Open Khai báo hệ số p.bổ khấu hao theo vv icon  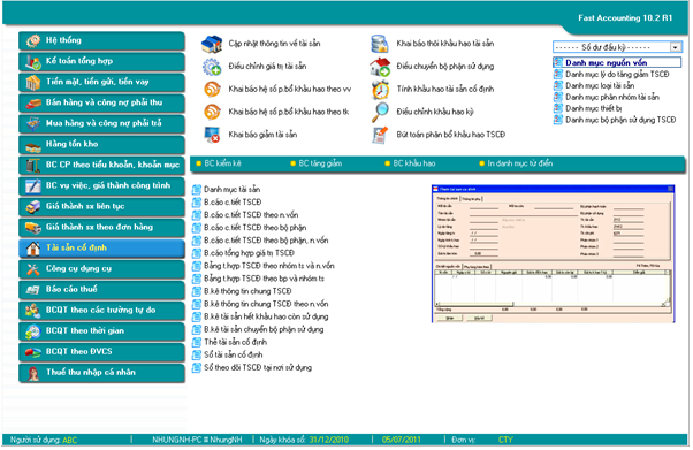click(x=212, y=89)
